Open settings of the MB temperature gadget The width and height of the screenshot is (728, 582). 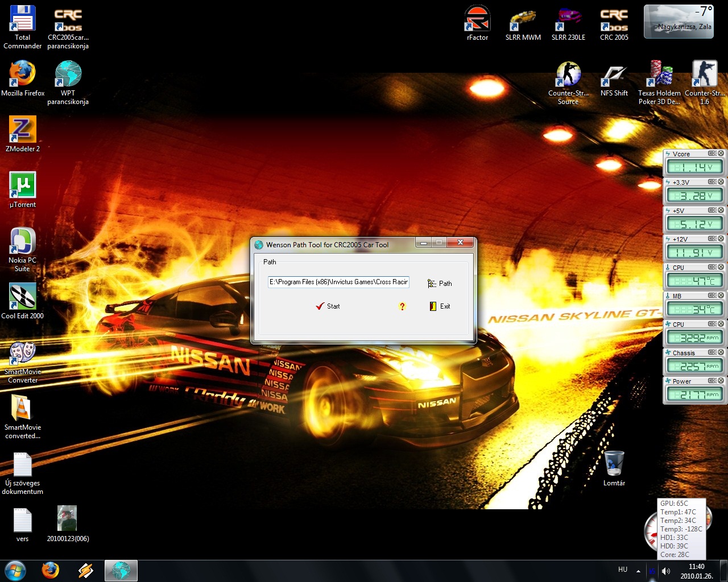712,296
